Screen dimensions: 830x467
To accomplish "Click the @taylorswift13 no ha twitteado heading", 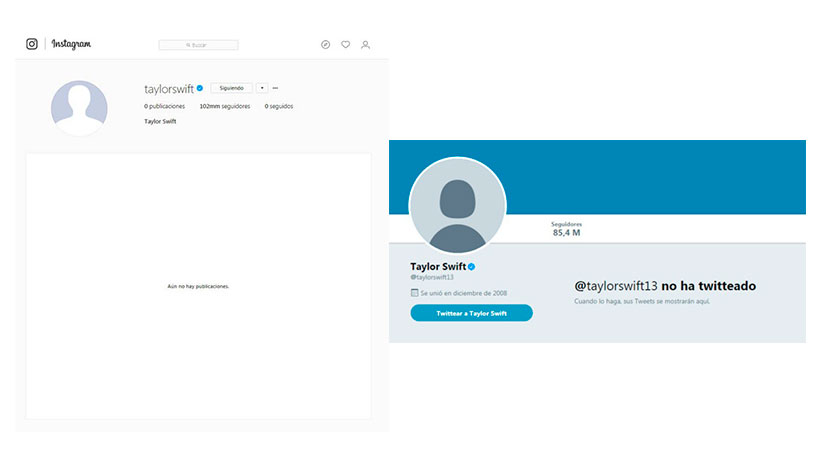I will pos(665,286).
